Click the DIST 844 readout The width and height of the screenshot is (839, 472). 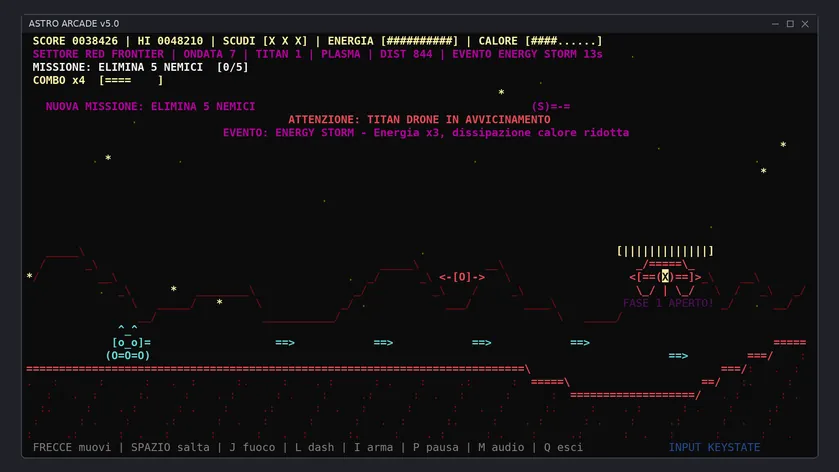[x=406, y=54]
